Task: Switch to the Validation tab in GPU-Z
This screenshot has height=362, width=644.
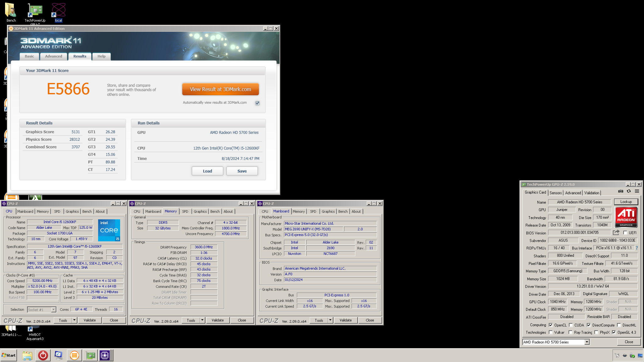Action: (592, 193)
